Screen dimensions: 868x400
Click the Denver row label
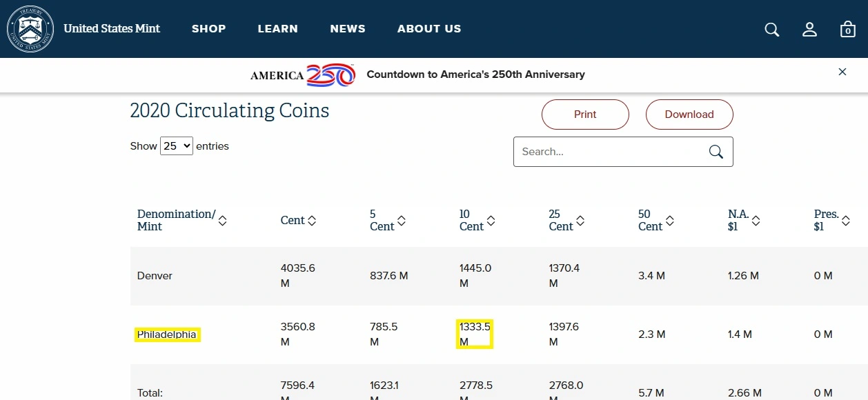(155, 276)
